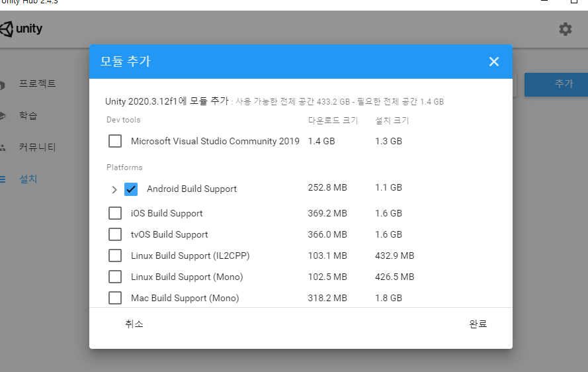
Task: Click tvOS install size 1.6 GB
Action: (x=388, y=234)
